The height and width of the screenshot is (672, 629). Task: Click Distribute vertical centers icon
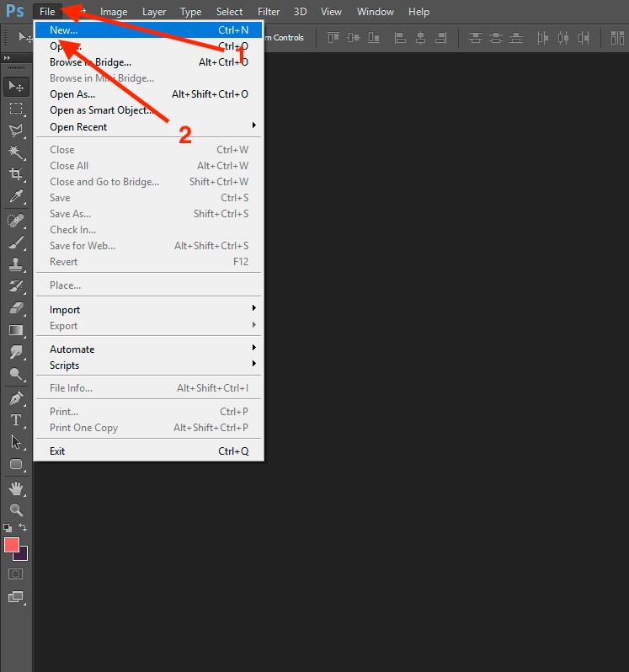point(496,38)
